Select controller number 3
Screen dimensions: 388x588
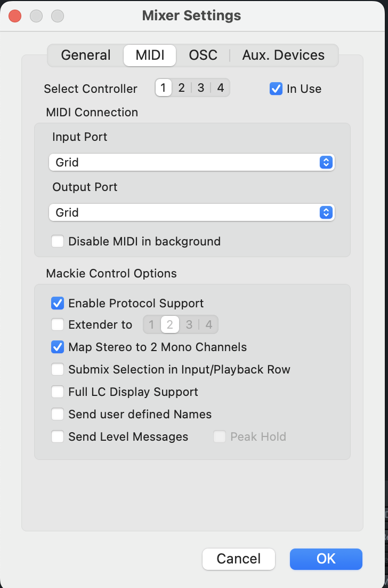[201, 88]
